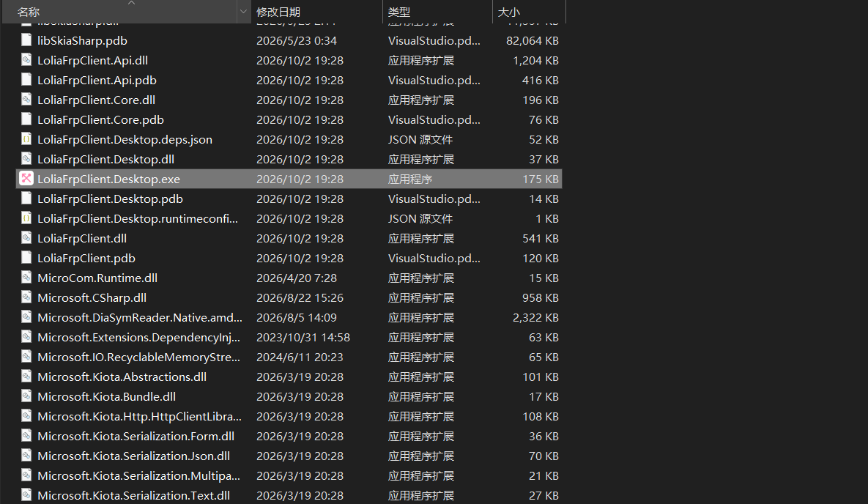This screenshot has width=868, height=504.
Task: Click the Microsoft.Kiota.Bundle.dll file icon
Action: [x=26, y=396]
